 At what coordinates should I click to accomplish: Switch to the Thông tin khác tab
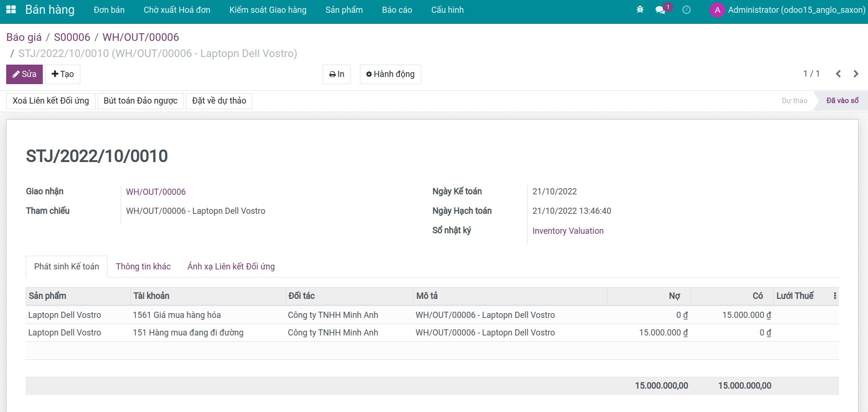tap(143, 267)
